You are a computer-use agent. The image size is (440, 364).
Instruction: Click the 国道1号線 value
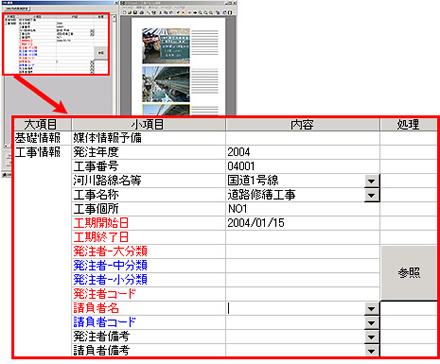253,180
